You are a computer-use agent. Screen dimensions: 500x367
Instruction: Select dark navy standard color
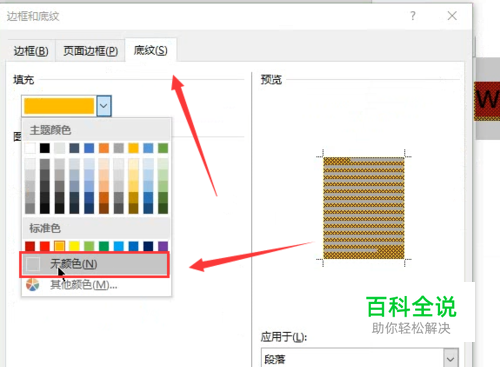148,246
